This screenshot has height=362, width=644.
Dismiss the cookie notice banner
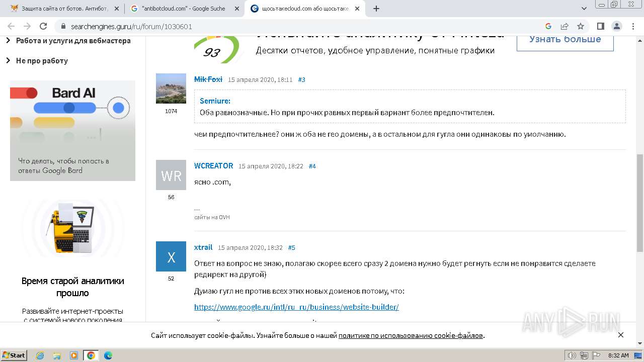coord(620,335)
